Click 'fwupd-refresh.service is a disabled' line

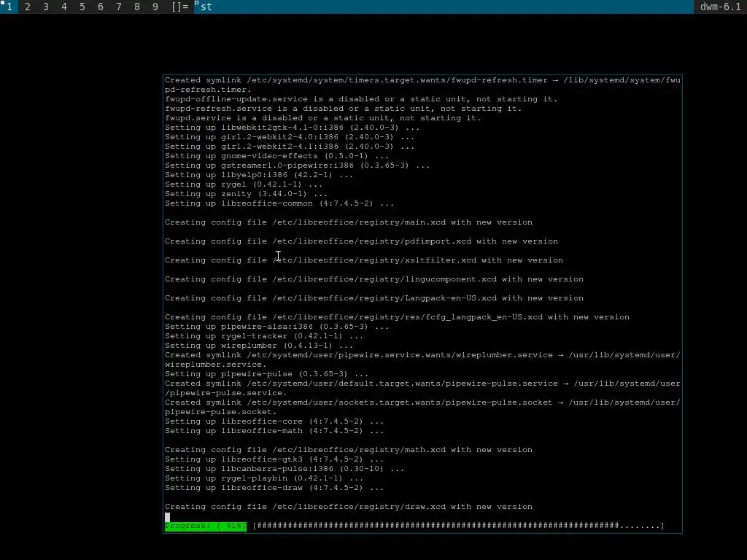pyautogui.click(x=343, y=109)
